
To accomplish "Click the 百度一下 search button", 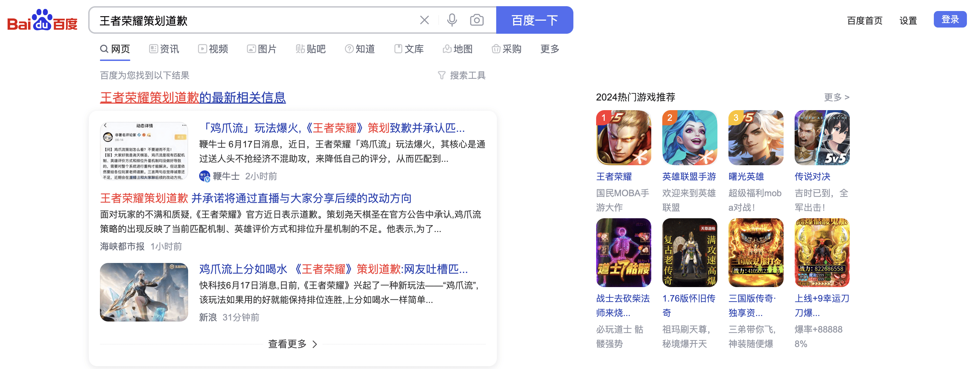I will [534, 20].
